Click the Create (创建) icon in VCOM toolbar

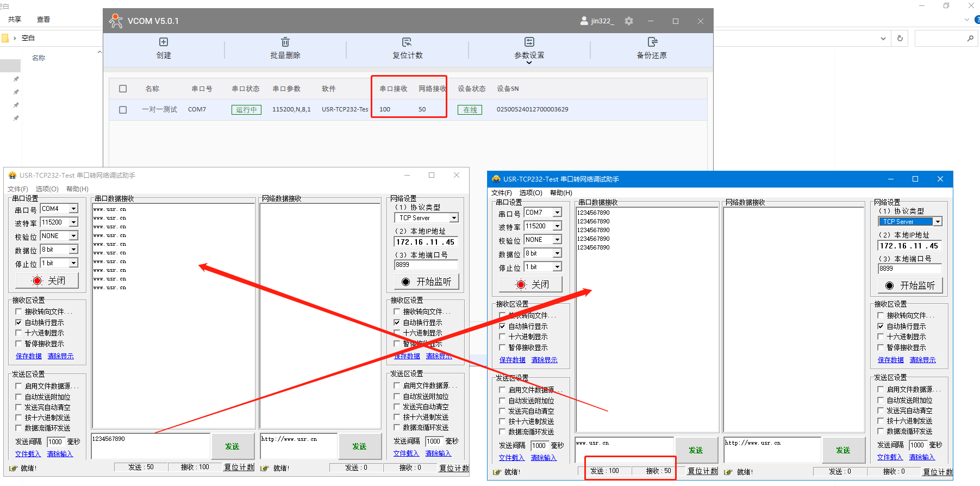tap(164, 42)
